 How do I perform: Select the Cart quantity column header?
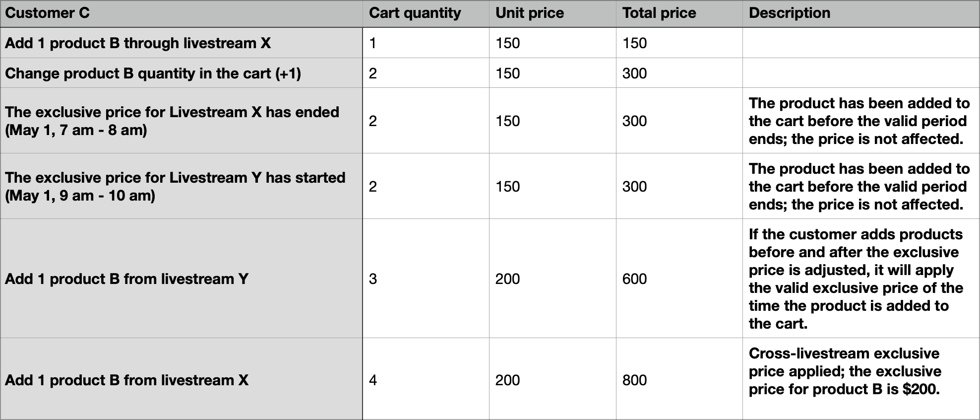[426, 13]
